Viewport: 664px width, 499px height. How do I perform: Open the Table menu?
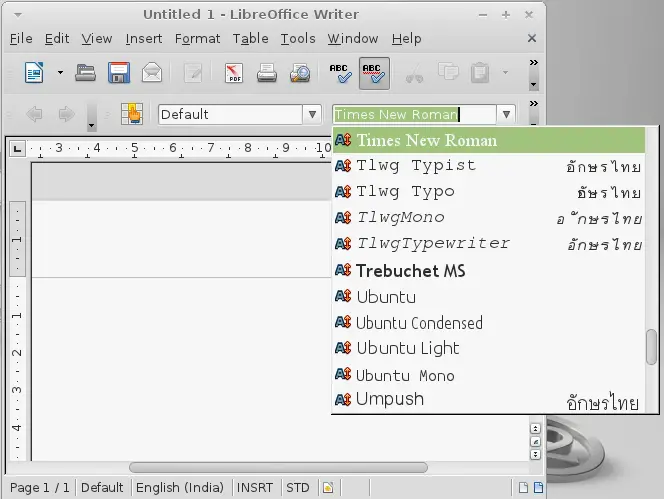click(x=250, y=39)
